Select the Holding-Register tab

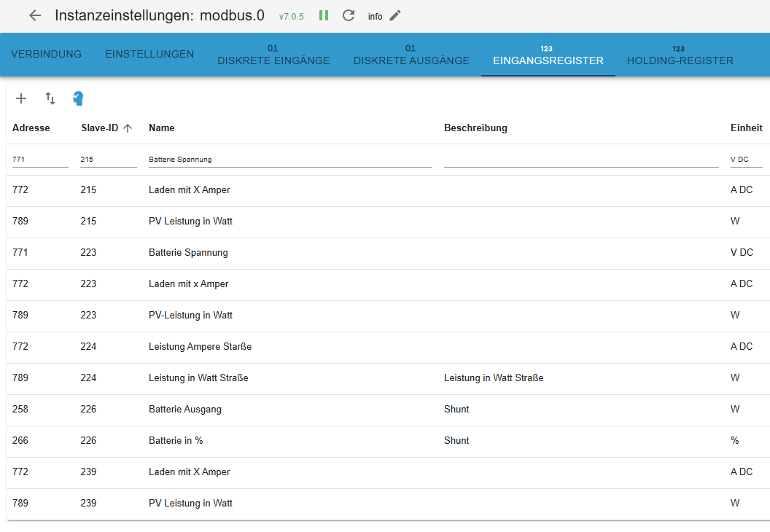[680, 55]
